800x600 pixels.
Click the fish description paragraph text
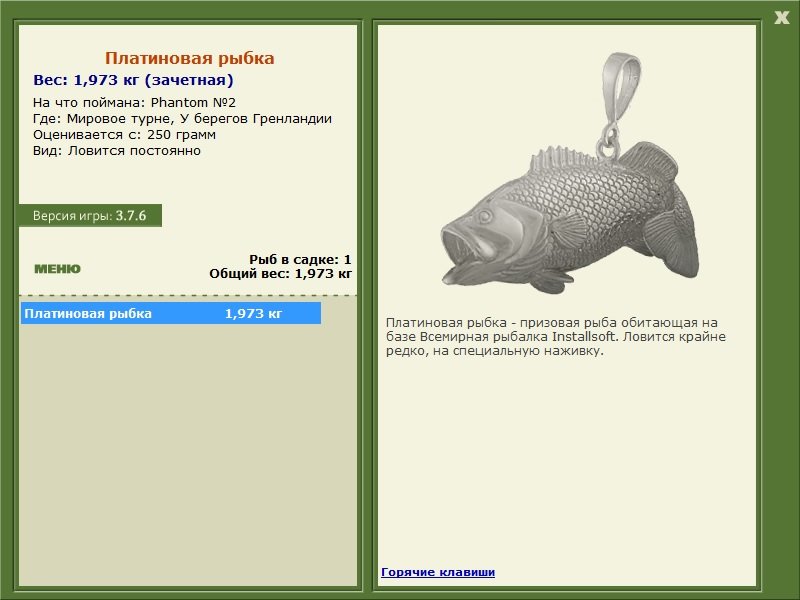[552, 336]
